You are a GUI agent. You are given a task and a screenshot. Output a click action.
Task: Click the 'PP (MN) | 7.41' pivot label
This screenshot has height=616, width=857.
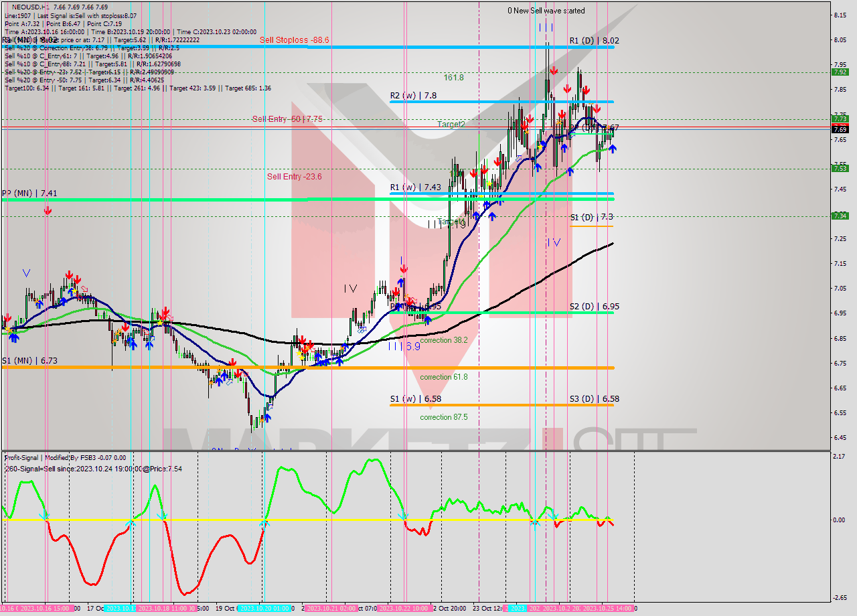coord(29,193)
